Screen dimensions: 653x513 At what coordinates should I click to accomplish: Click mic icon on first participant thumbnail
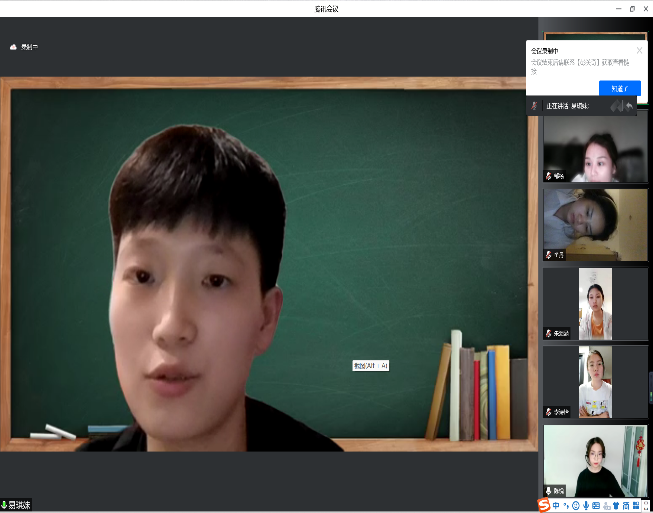click(x=549, y=176)
